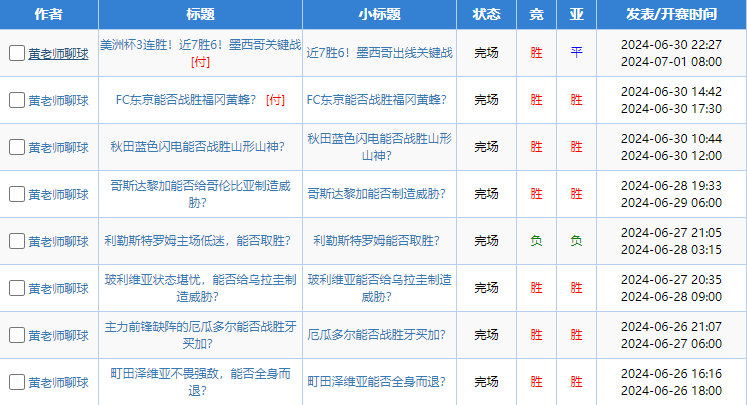Viewport: 747px width, 405px height.
Task: Open author 黄老师聊球 in 町田泽维亚 row
Action: coord(58,383)
